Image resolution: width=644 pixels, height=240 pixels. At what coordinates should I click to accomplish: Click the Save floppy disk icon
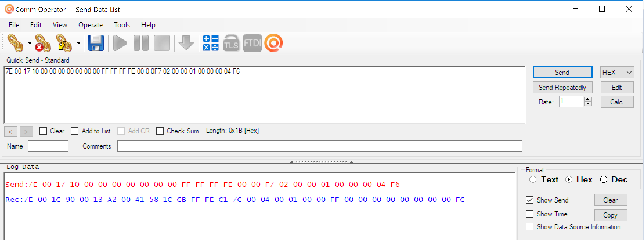pyautogui.click(x=95, y=43)
